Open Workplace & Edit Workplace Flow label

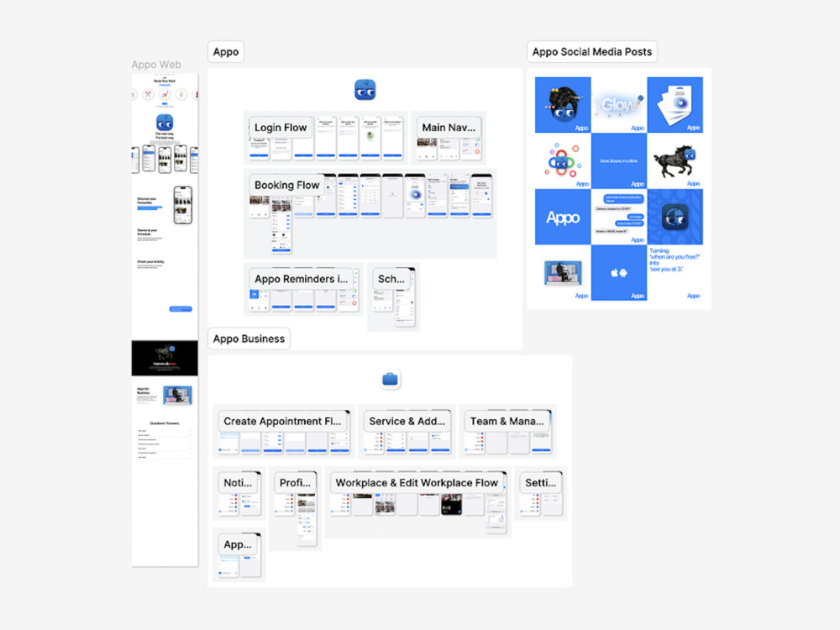(417, 483)
